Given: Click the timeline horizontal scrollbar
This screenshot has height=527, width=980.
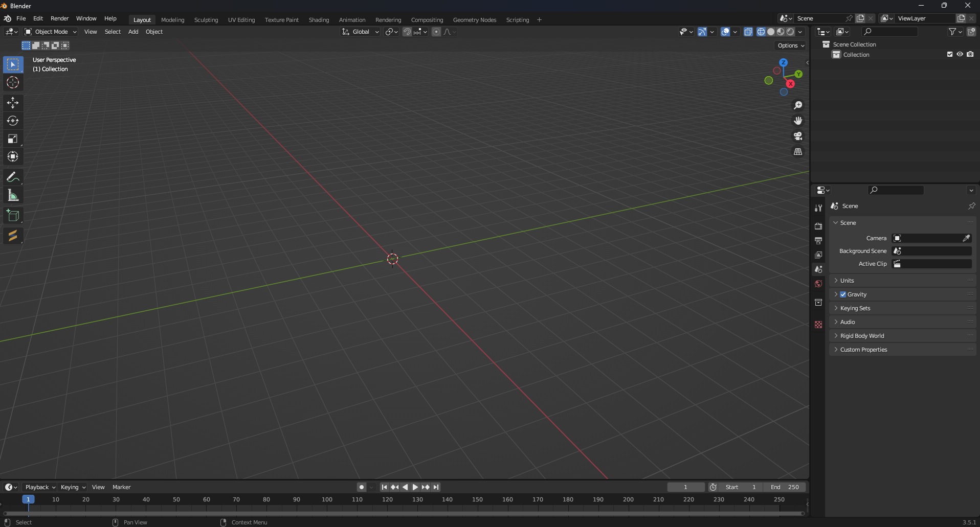Looking at the screenshot, I should tap(403, 513).
